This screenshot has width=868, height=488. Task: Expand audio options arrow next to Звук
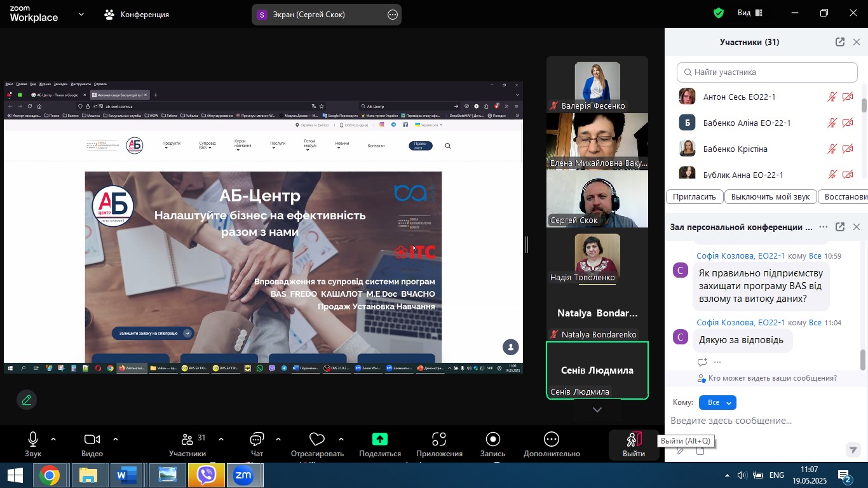53,439
